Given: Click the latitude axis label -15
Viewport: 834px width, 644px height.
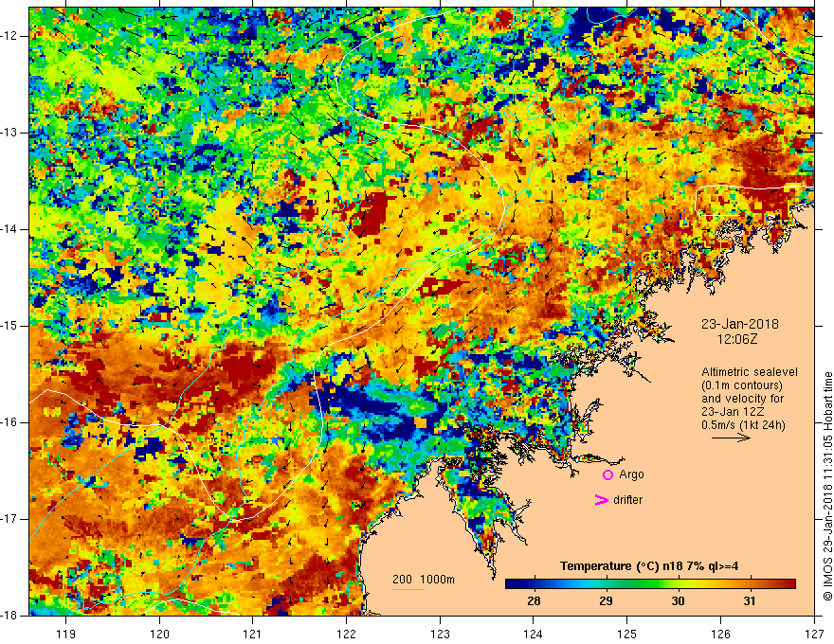Looking at the screenshot, I should point(9,326).
